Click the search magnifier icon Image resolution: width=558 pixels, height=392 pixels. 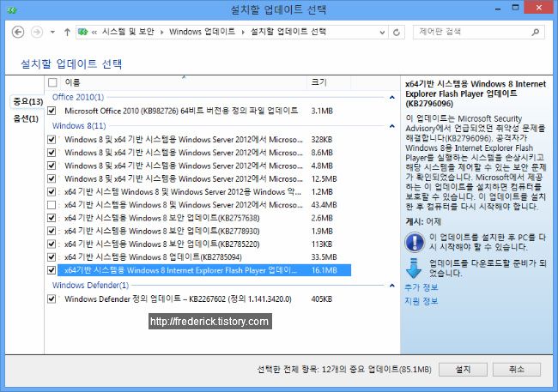tap(535, 33)
